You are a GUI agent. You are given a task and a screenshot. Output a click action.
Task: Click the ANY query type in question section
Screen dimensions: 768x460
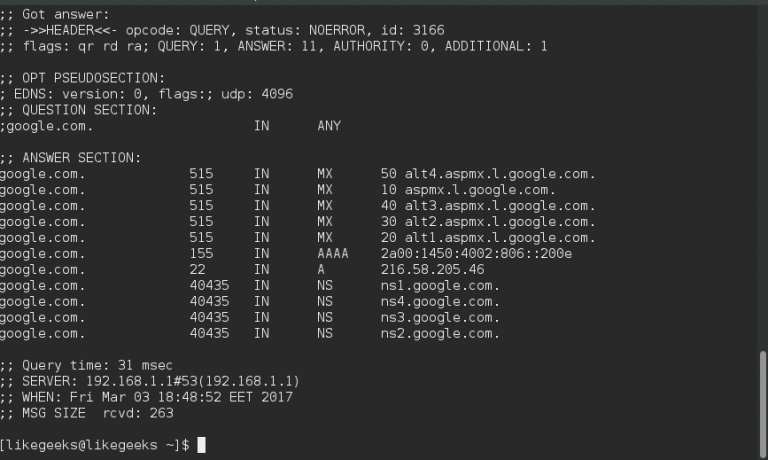coord(329,126)
